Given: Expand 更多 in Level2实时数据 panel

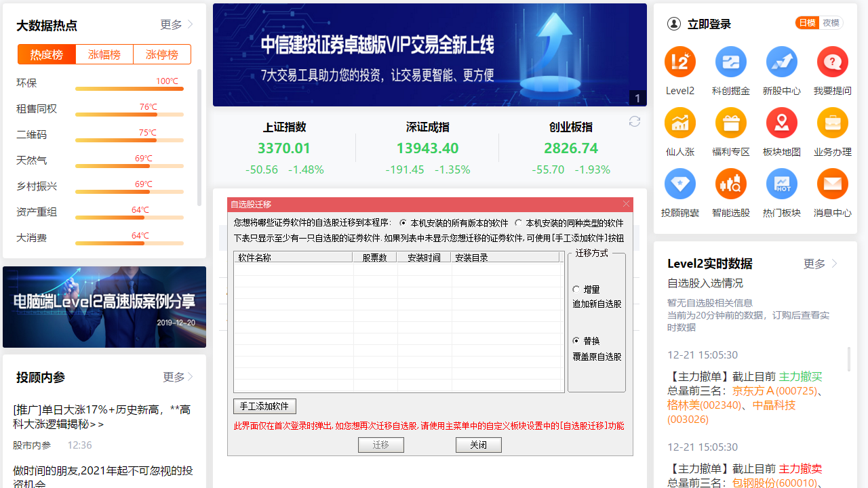Looking at the screenshot, I should pos(820,264).
